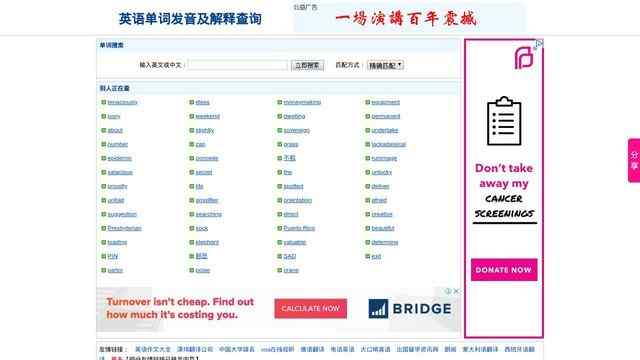Click the CALCULATE NOW button
Screen dimensions: 640x360
tap(311, 309)
